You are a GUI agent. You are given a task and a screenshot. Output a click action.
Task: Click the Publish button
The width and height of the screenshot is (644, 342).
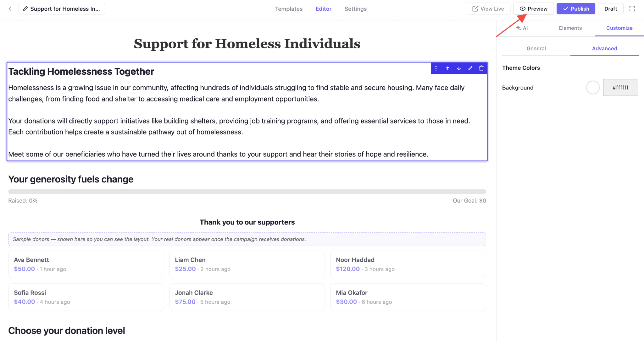coord(576,9)
